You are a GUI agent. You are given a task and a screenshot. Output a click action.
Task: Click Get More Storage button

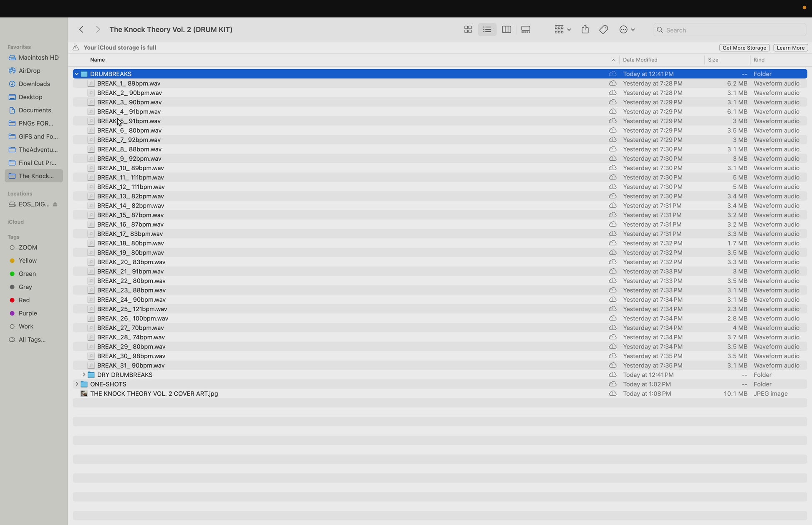744,48
